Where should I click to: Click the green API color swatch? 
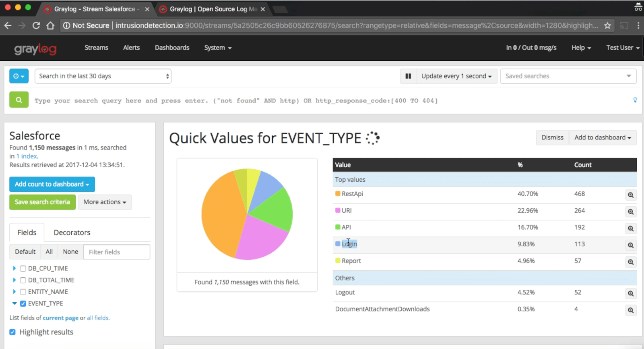tap(338, 227)
